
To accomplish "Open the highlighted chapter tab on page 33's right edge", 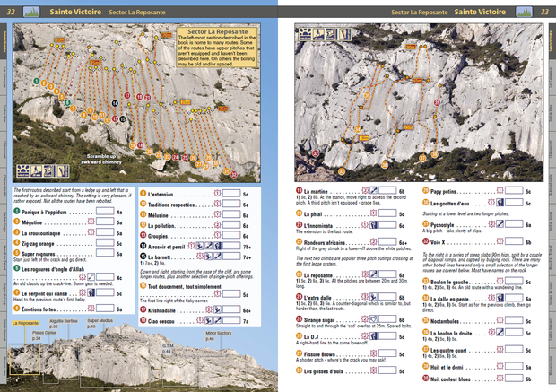I will point(552,42).
